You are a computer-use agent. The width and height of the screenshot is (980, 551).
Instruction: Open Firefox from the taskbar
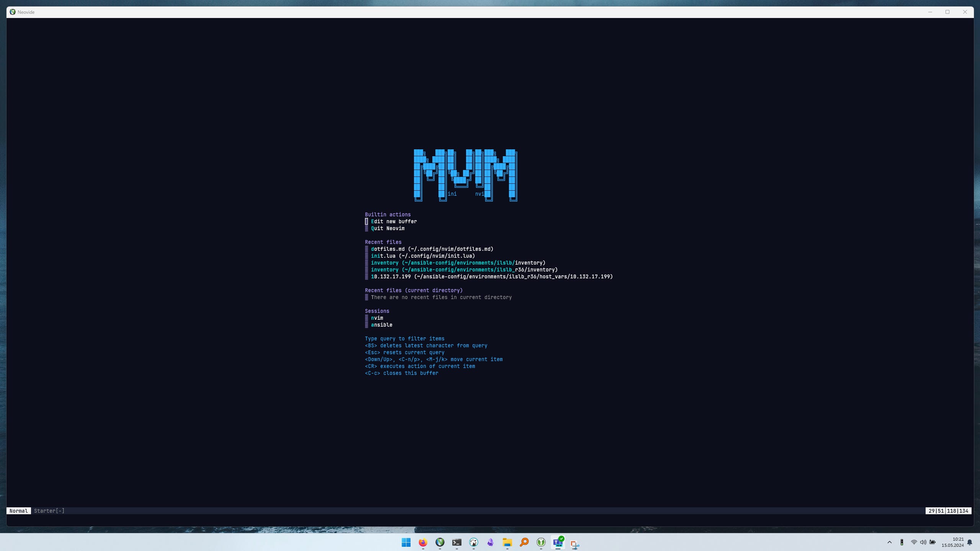[x=423, y=542]
